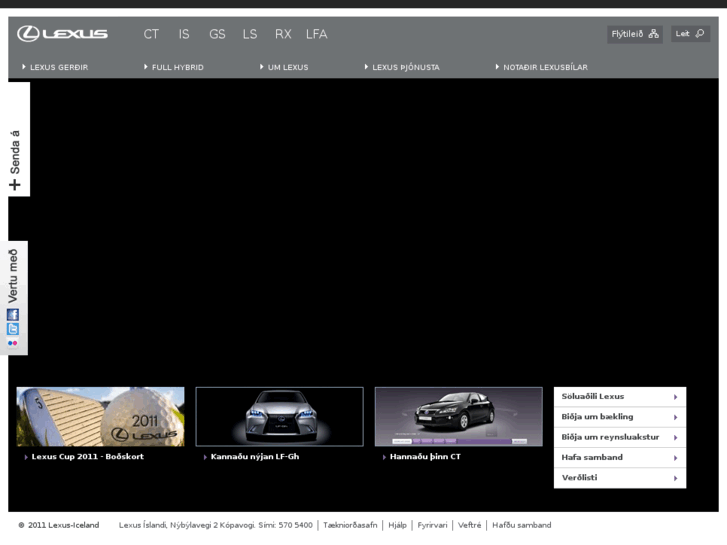Select the LS model in header
The width and height of the screenshot is (727, 545).
tap(249, 34)
